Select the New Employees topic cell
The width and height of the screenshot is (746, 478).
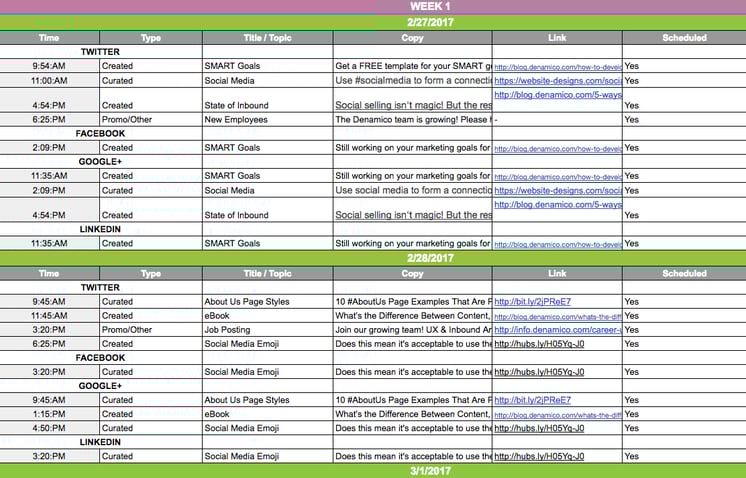(x=267, y=120)
